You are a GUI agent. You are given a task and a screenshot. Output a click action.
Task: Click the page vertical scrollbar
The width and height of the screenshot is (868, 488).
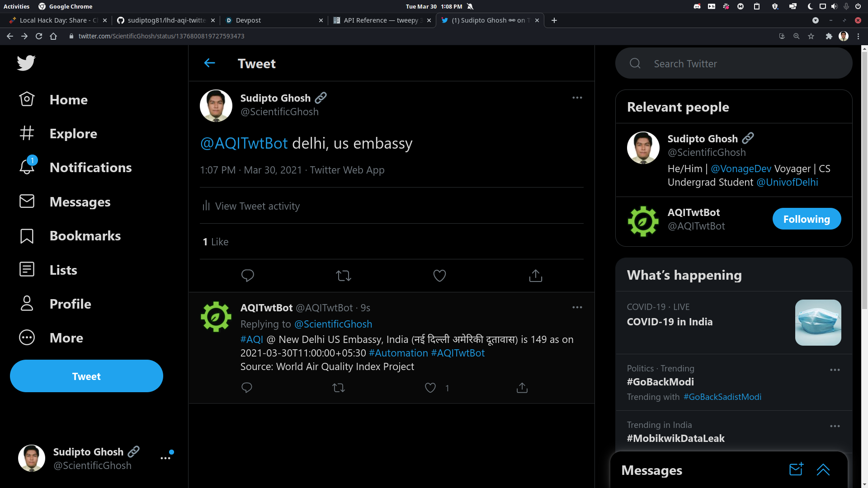pos(864,181)
